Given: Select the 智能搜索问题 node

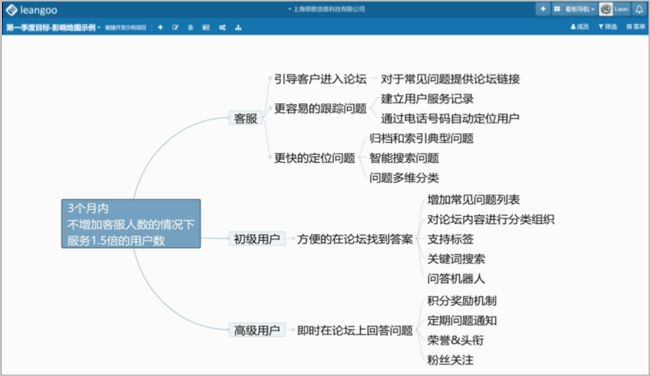Looking at the screenshot, I should click(x=404, y=158).
